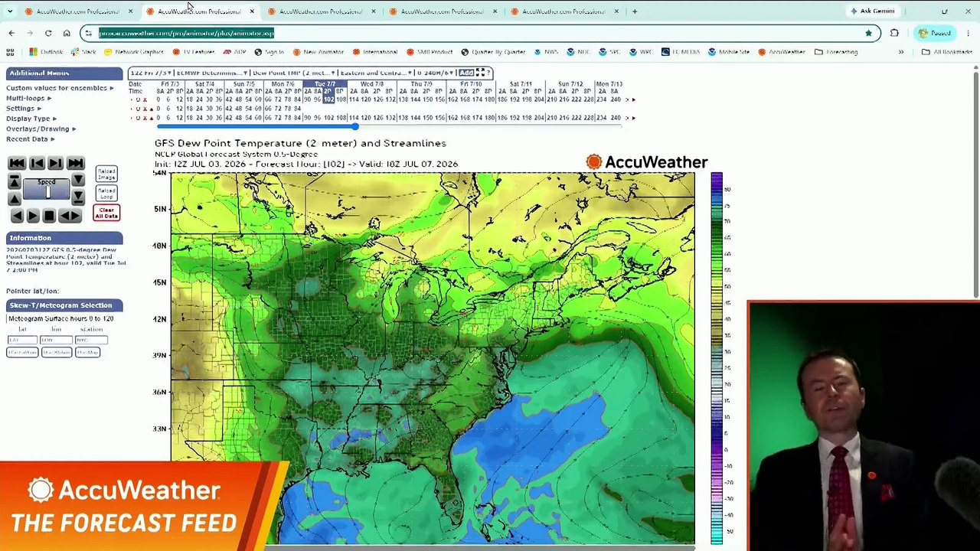980x551 pixels.
Task: Click the first timeline row's X remove icon
Action: tap(145, 99)
